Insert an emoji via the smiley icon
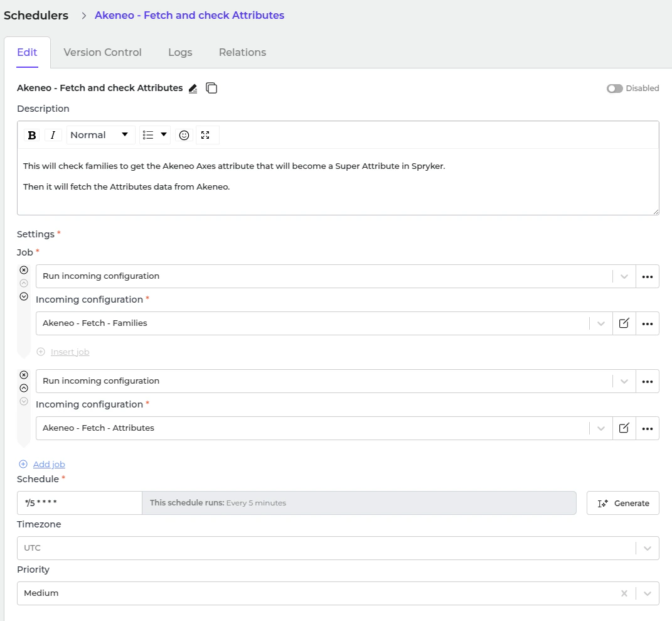The width and height of the screenshot is (672, 621). tap(184, 135)
